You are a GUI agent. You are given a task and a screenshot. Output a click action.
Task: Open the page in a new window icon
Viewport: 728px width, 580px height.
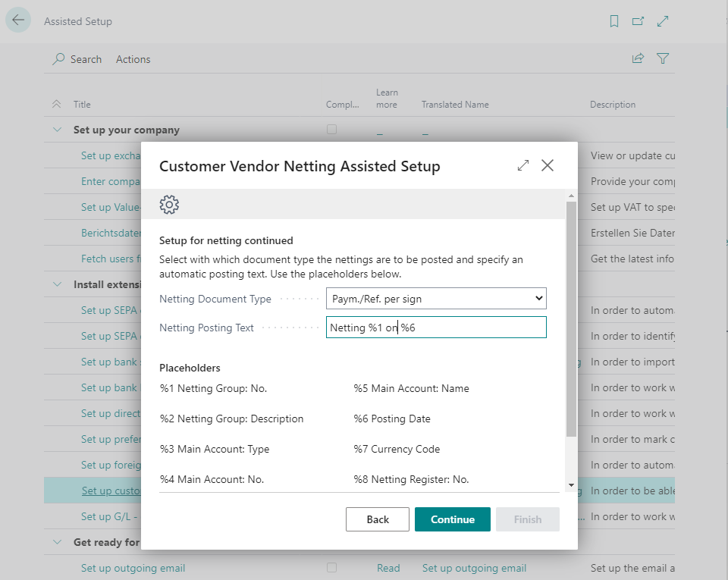click(638, 20)
